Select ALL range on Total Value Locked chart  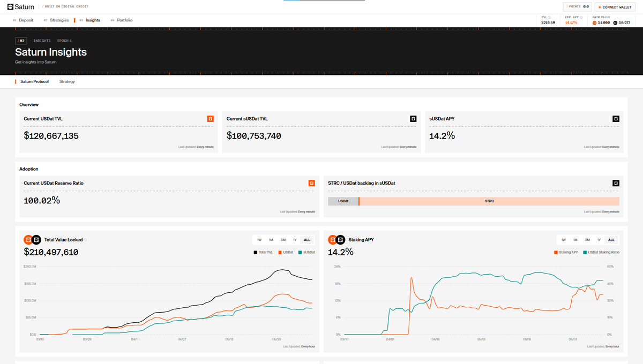pyautogui.click(x=307, y=240)
